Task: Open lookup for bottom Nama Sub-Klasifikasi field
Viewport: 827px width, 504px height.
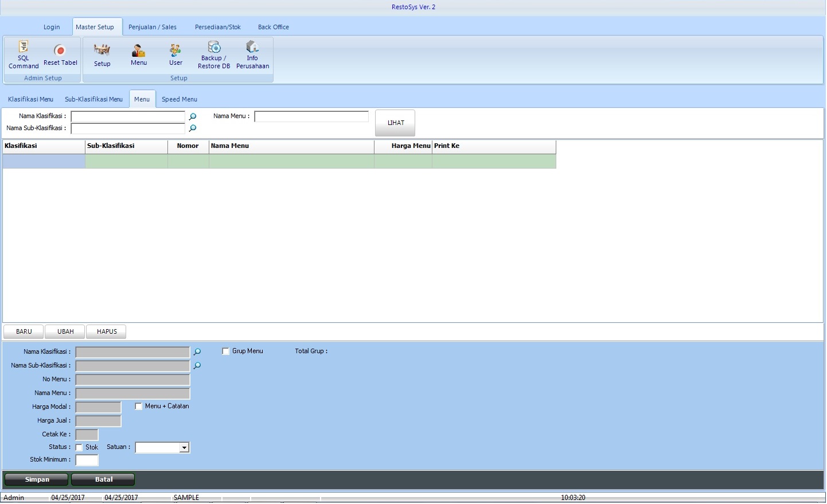Action: [x=197, y=366]
